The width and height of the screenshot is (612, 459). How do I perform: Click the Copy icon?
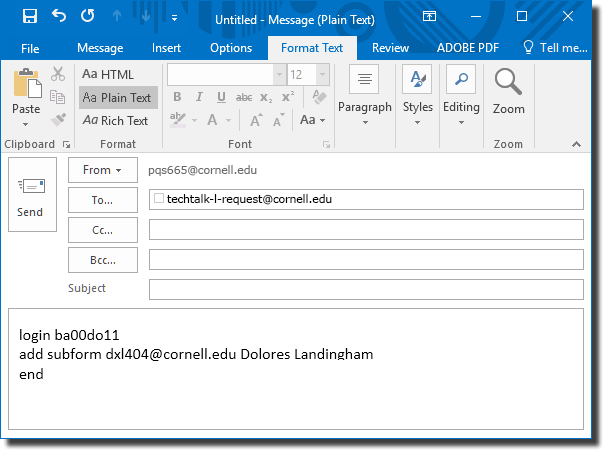point(57,97)
